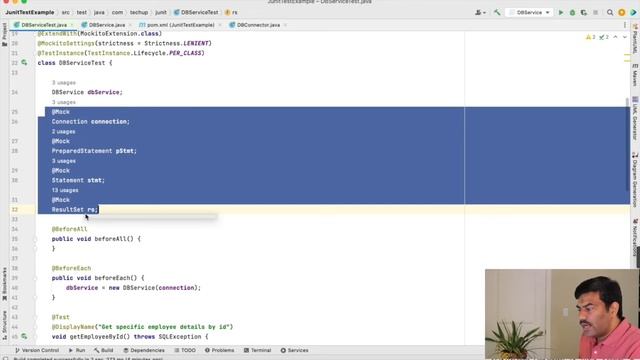Build project with the hammer icon
Image resolution: width=640 pixels, height=360 pixels.
[x=497, y=13]
